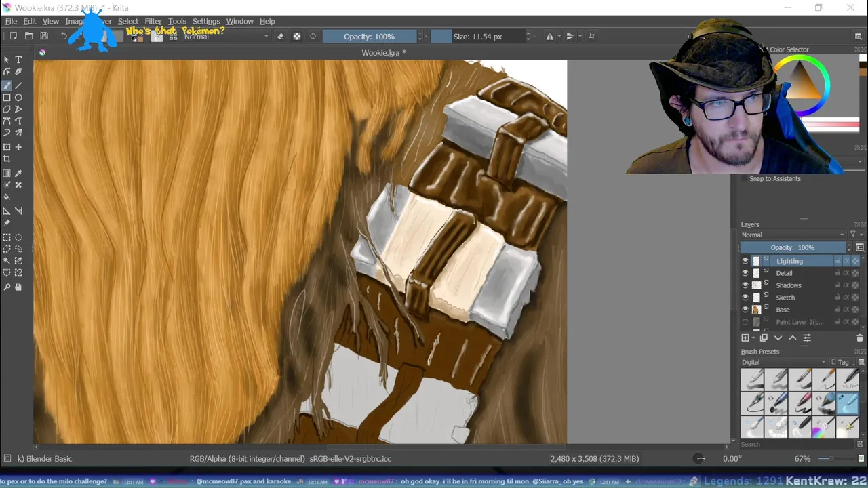Open the Edit menu
The height and width of the screenshot is (488, 868).
[x=30, y=22]
